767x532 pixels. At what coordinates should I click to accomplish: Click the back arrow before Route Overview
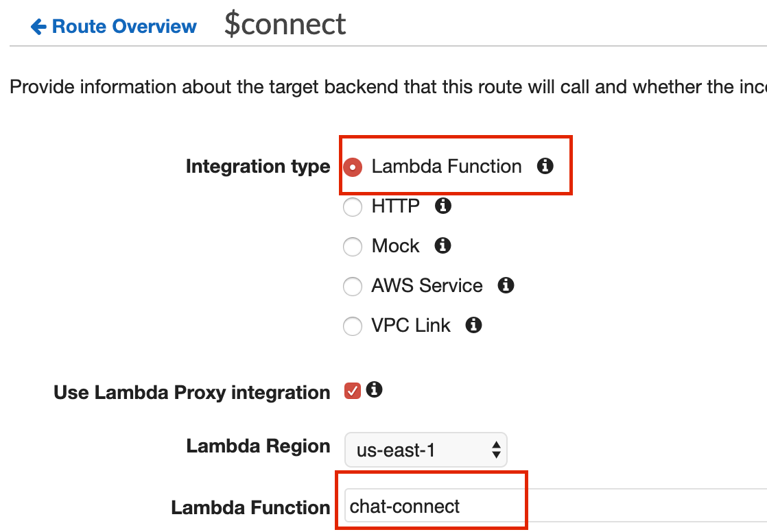(38, 27)
